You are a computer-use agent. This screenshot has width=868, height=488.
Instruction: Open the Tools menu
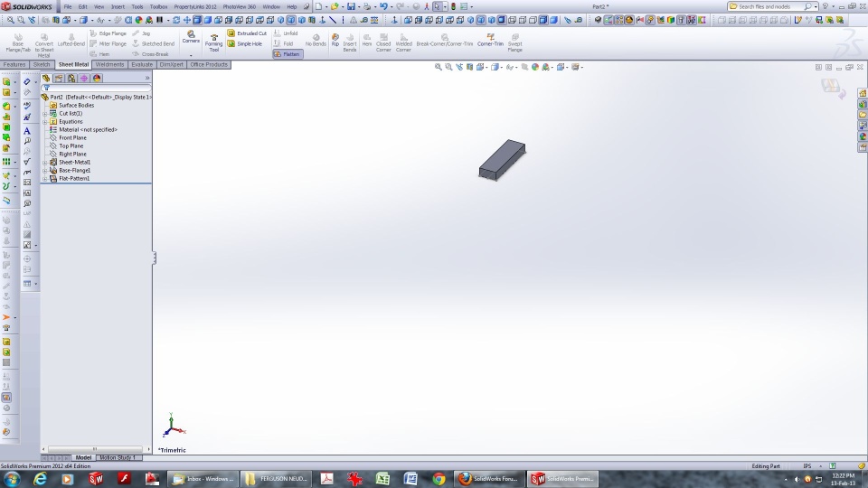pyautogui.click(x=137, y=6)
